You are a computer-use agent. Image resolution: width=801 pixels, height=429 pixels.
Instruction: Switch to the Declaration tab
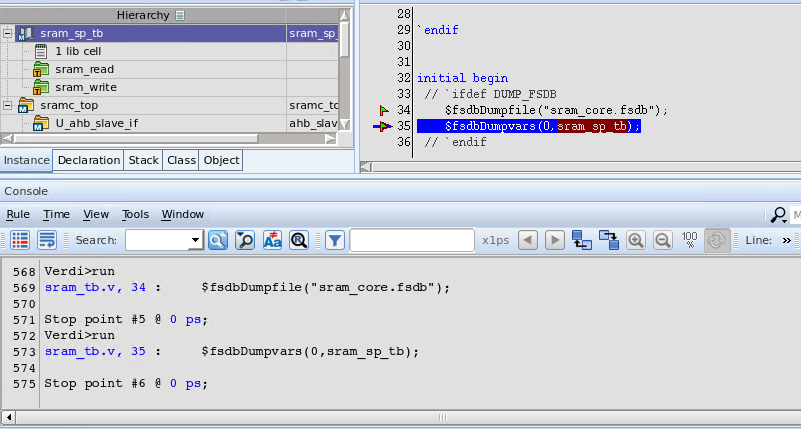click(x=89, y=160)
